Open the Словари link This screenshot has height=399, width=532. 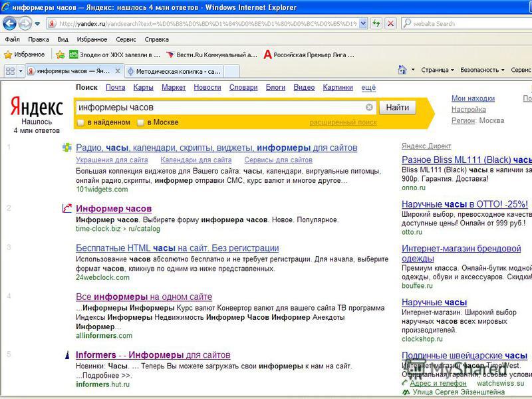[243, 88]
